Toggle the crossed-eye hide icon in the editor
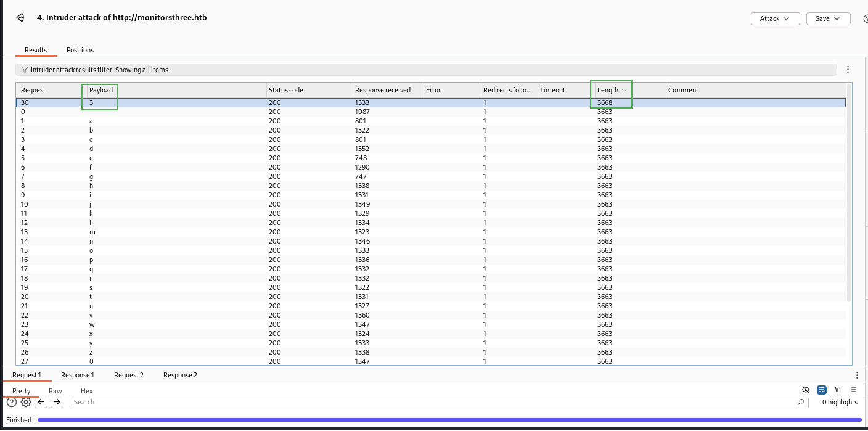 click(805, 390)
